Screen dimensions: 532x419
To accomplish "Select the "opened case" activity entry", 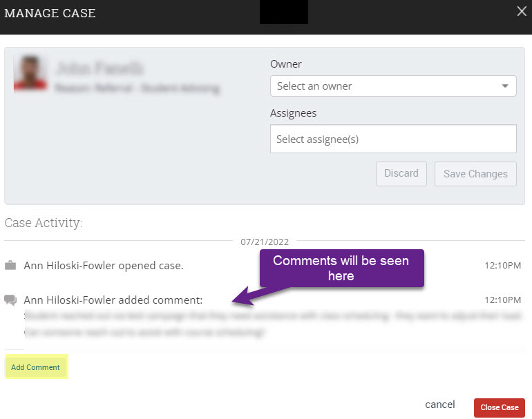I will 104,266.
